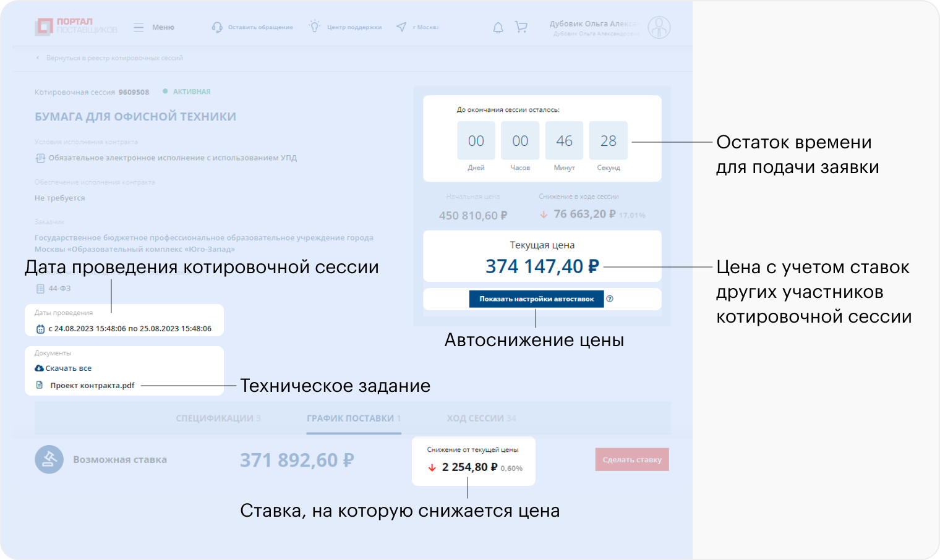Click the 00 days countdown box
The width and height of the screenshot is (940, 560).
point(476,141)
